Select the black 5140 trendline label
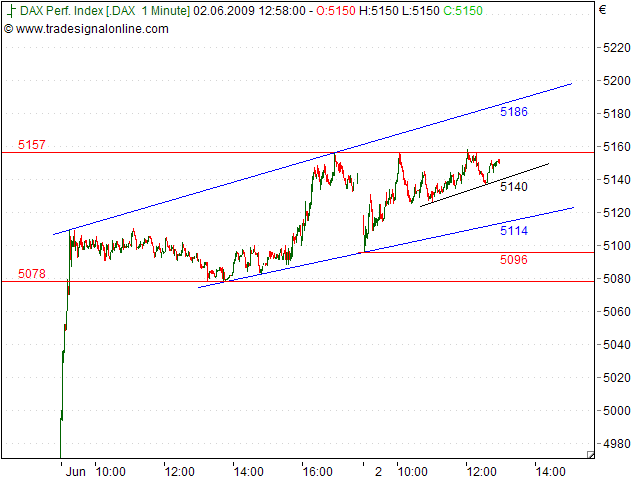640x480 pixels. 513,186
